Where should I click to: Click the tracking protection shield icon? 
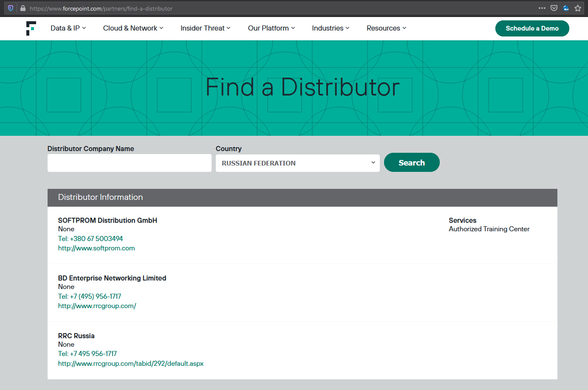pos(11,8)
